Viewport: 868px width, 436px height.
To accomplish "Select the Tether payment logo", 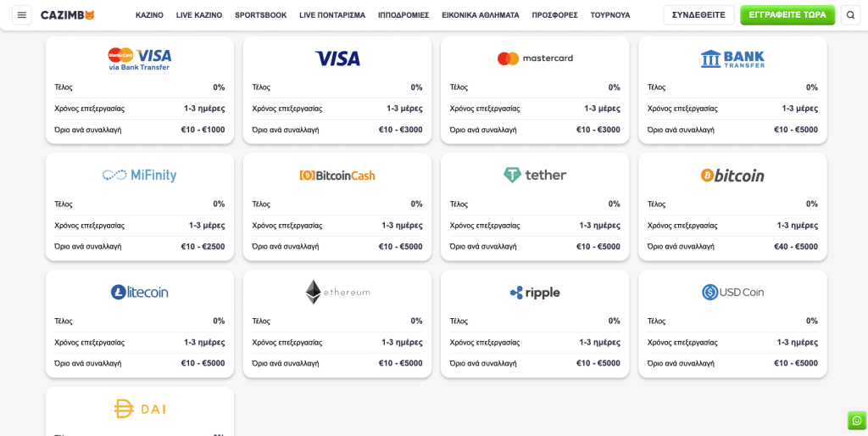I will coord(535,175).
